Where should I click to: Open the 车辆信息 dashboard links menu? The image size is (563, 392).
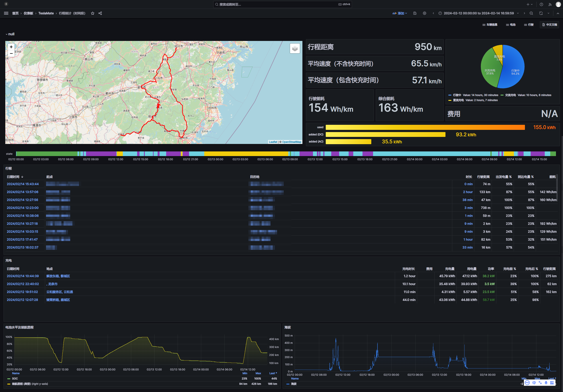[490, 25]
